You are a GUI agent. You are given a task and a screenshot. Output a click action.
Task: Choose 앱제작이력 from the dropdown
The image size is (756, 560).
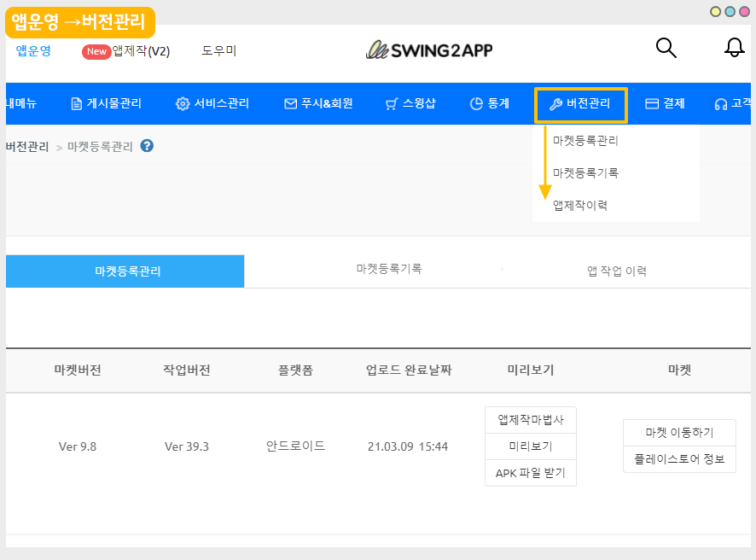coord(580,205)
